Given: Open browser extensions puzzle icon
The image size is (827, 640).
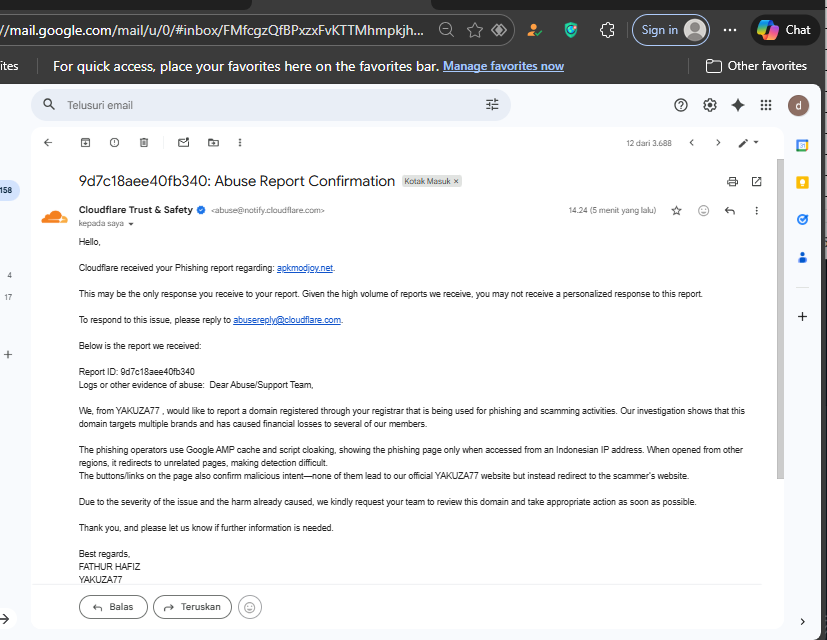Looking at the screenshot, I should [x=607, y=30].
